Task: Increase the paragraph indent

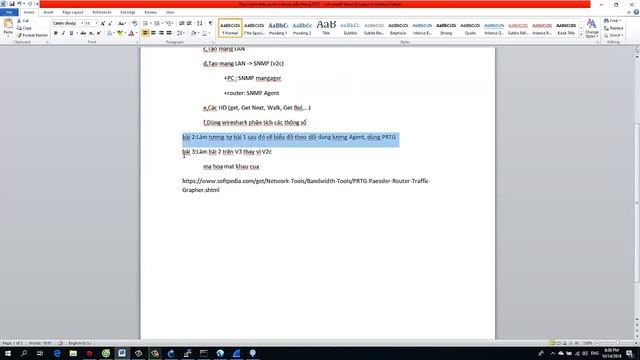Action: coord(189,23)
